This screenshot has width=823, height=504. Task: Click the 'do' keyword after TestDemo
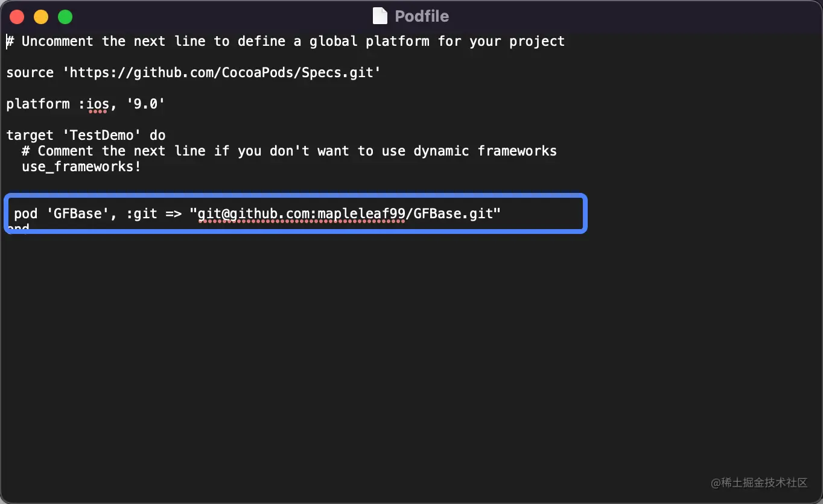pos(157,136)
